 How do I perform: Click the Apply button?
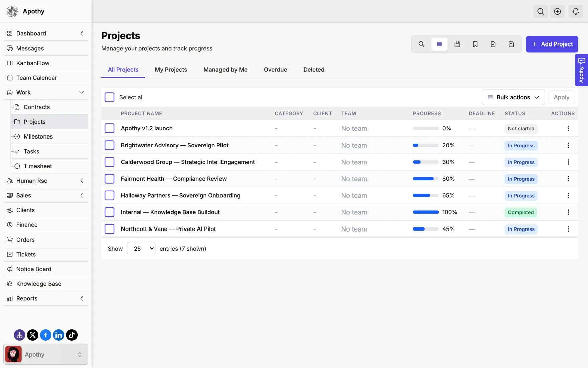[x=561, y=97]
